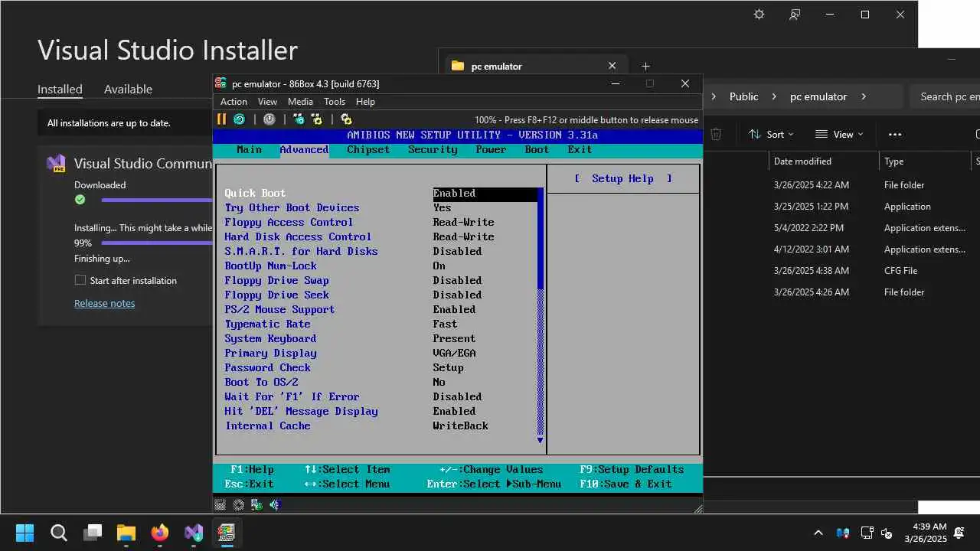The height and width of the screenshot is (551, 980).
Task: Open Visual Studio Installer taskbar icon
Action: click(x=194, y=533)
